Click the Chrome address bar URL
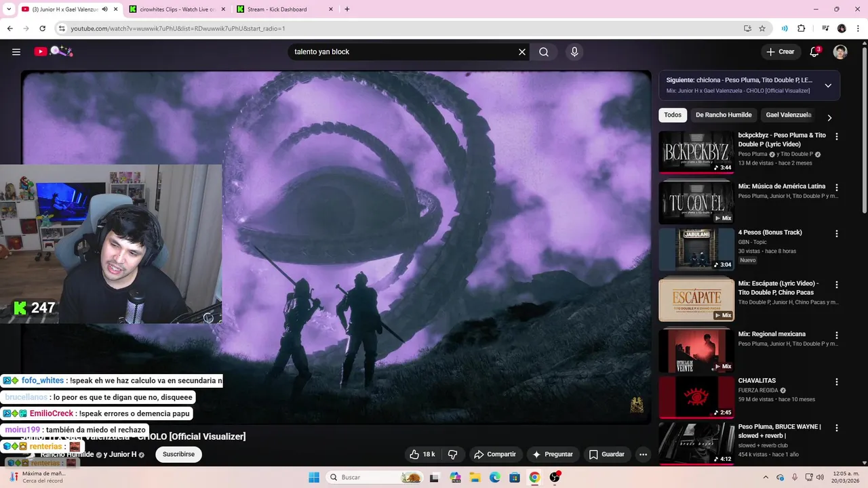This screenshot has height=488, width=868. click(178, 28)
